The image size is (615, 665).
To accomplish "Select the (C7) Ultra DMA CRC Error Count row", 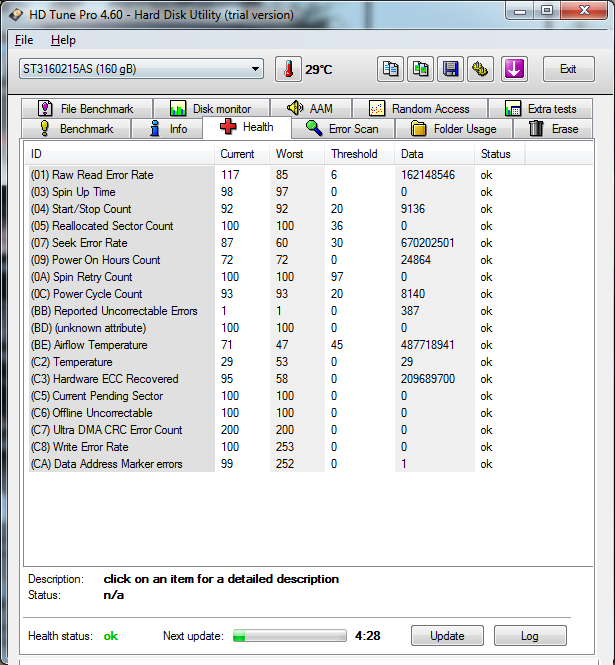I will (276, 430).
